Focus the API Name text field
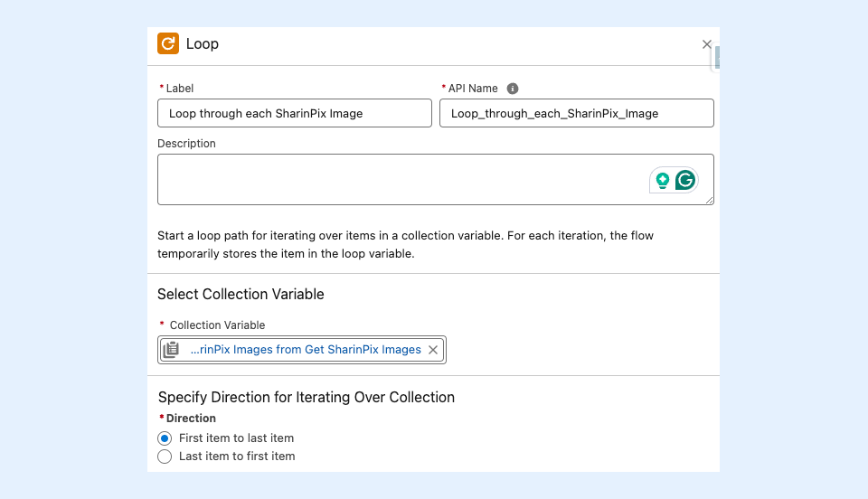 [x=576, y=113]
